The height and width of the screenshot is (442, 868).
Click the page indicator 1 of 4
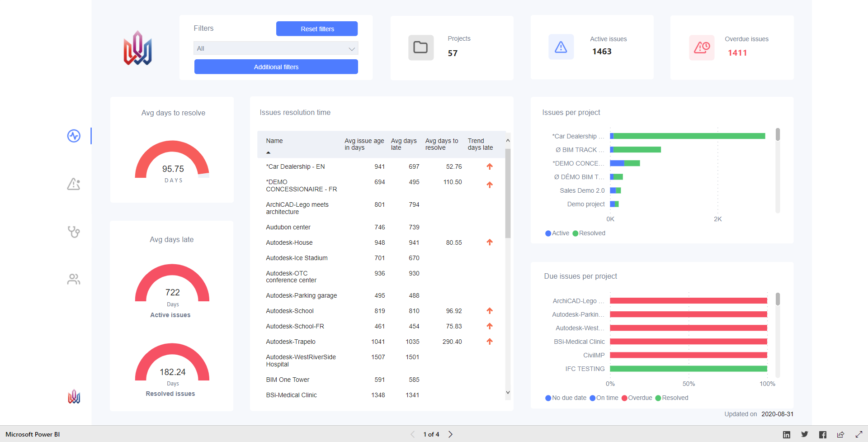[x=431, y=434]
